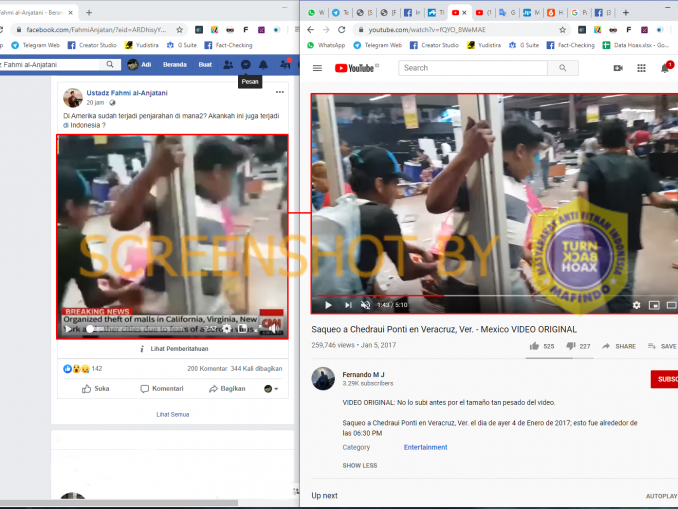The height and width of the screenshot is (509, 678).
Task: Play the YouTube video
Action: [x=328, y=305]
